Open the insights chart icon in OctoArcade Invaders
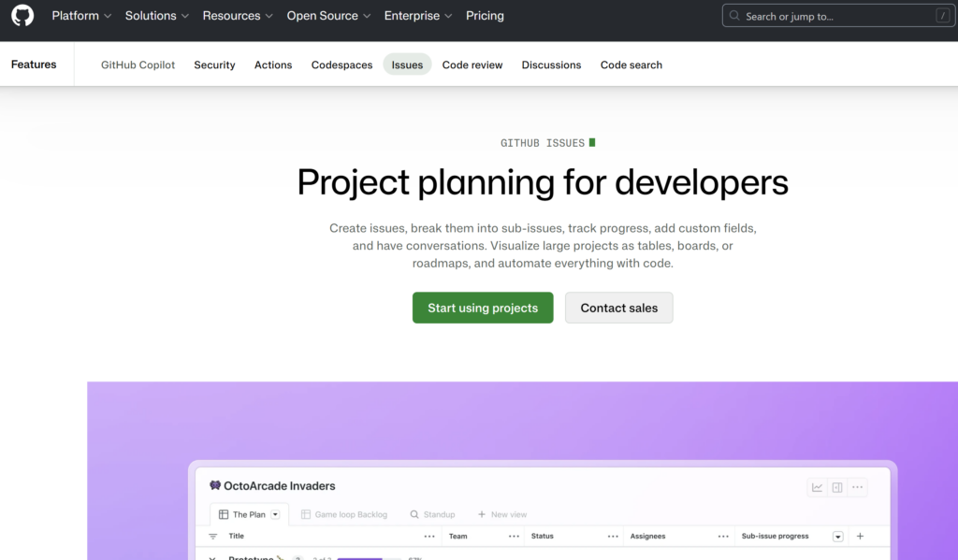 tap(817, 487)
